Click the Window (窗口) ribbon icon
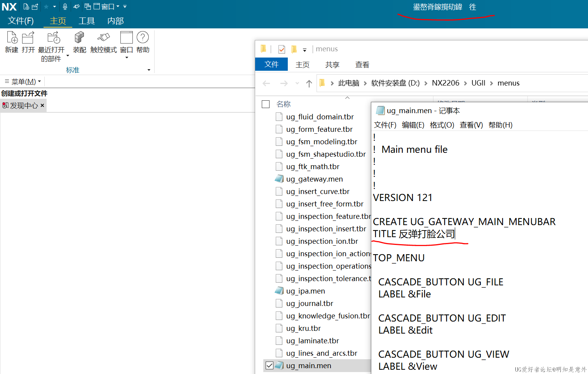Screen dimensions: 588x374 point(127,38)
